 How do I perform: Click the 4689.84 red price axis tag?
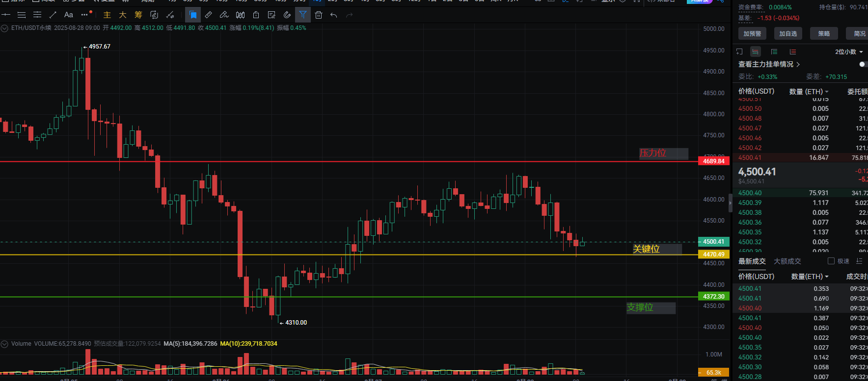click(713, 161)
